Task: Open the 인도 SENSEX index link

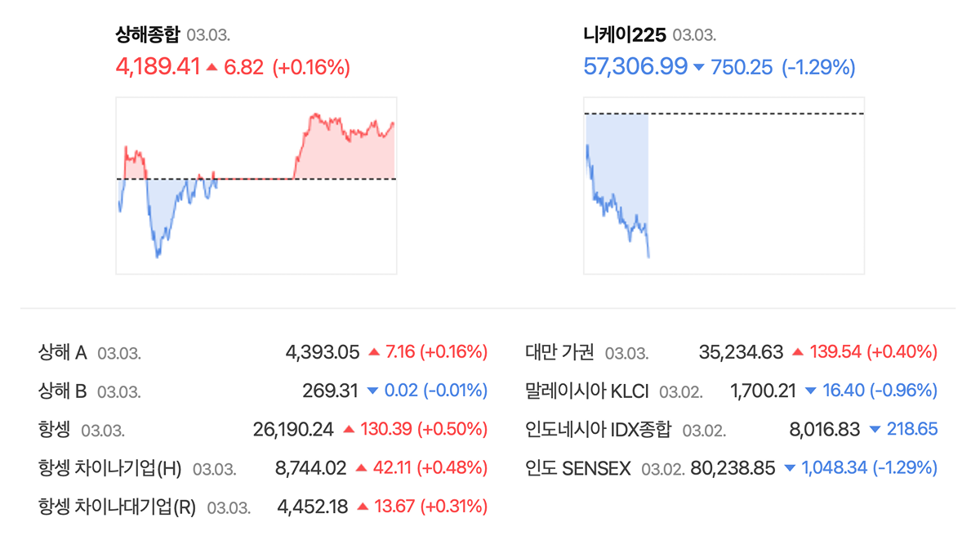Action: (x=578, y=468)
